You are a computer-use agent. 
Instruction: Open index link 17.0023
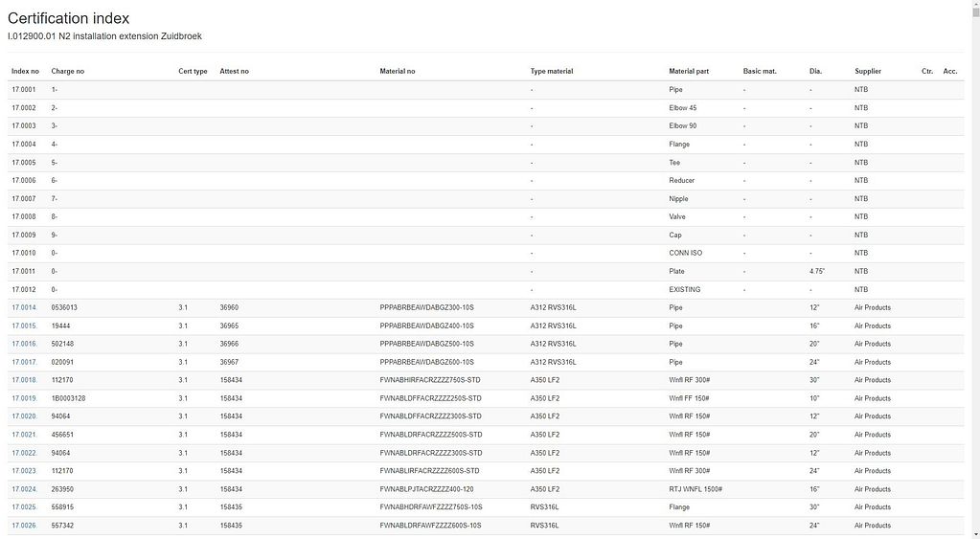tap(24, 471)
